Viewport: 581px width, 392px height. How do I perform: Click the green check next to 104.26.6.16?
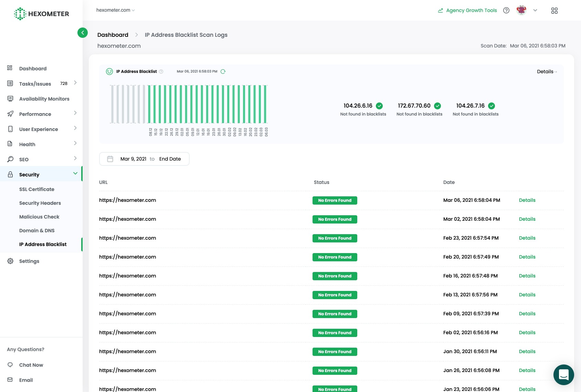tap(379, 106)
